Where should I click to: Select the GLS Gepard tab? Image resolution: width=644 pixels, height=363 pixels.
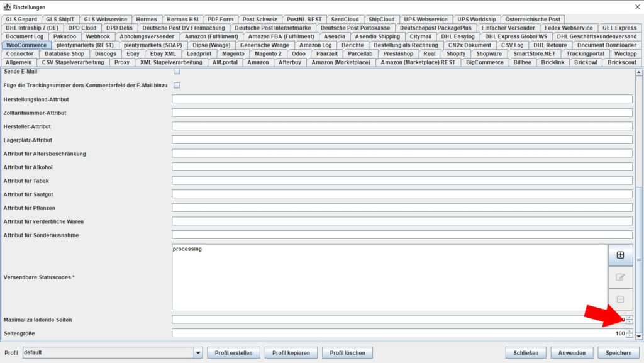[21, 20]
